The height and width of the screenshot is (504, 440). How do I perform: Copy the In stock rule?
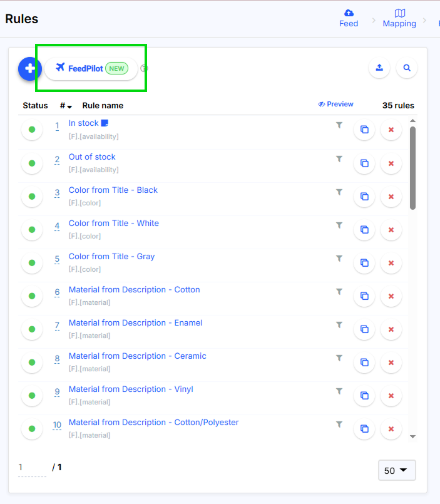[x=364, y=130]
